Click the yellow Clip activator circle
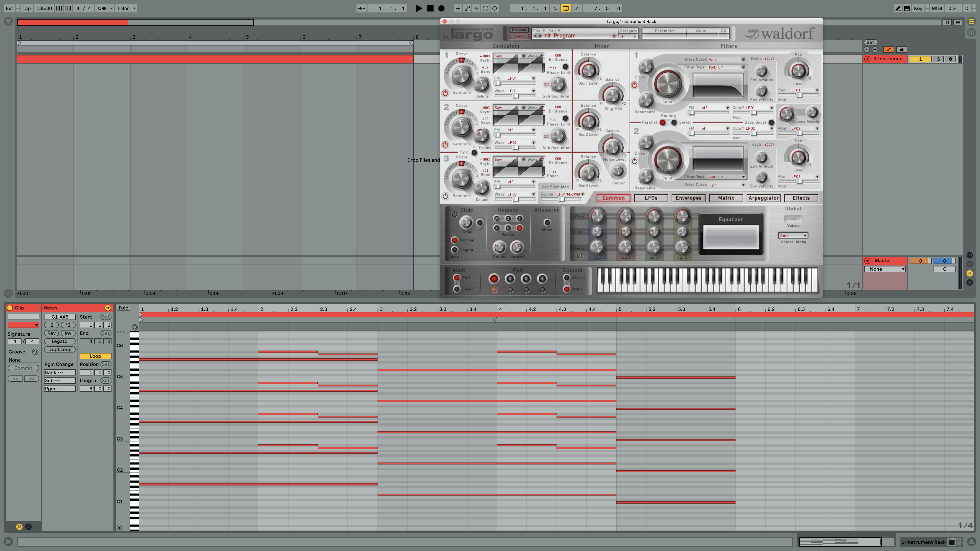 10,308
